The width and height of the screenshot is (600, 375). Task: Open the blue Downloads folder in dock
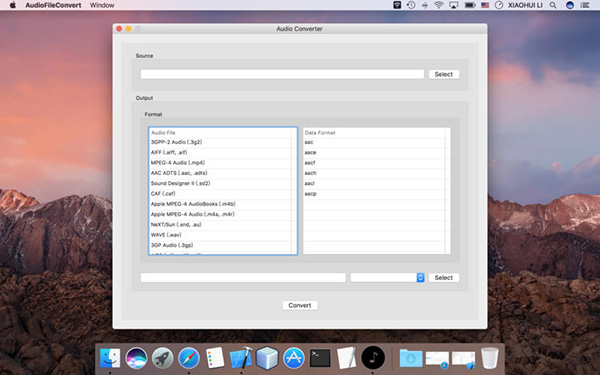(411, 359)
